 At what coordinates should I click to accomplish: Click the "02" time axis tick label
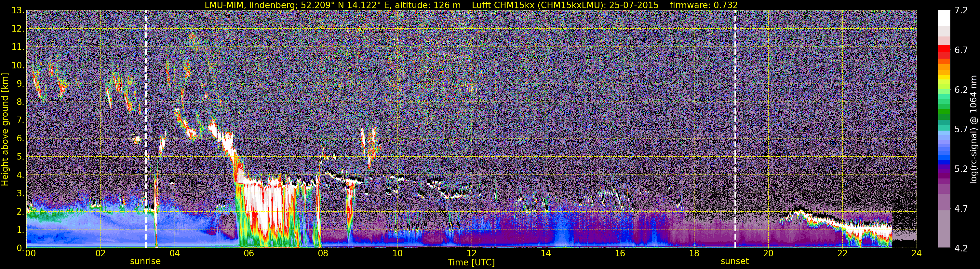coord(101,253)
